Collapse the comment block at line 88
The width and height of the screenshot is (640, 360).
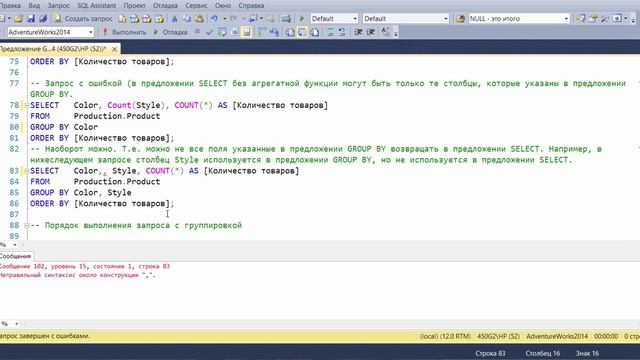(x=27, y=225)
